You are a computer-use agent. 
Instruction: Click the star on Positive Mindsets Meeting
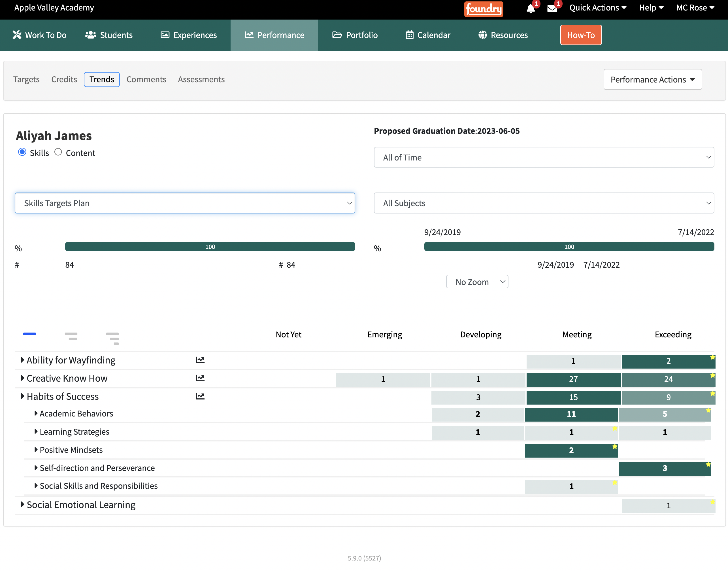[614, 446]
